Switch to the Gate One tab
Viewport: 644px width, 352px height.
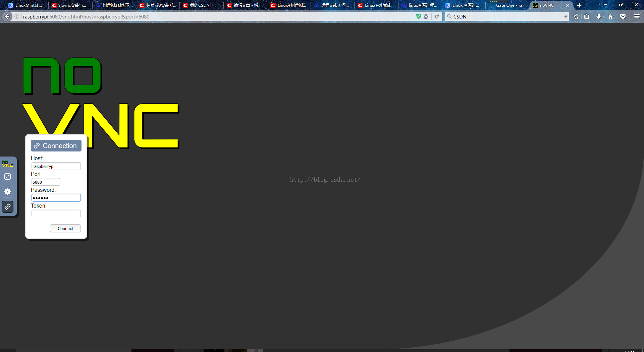507,5
